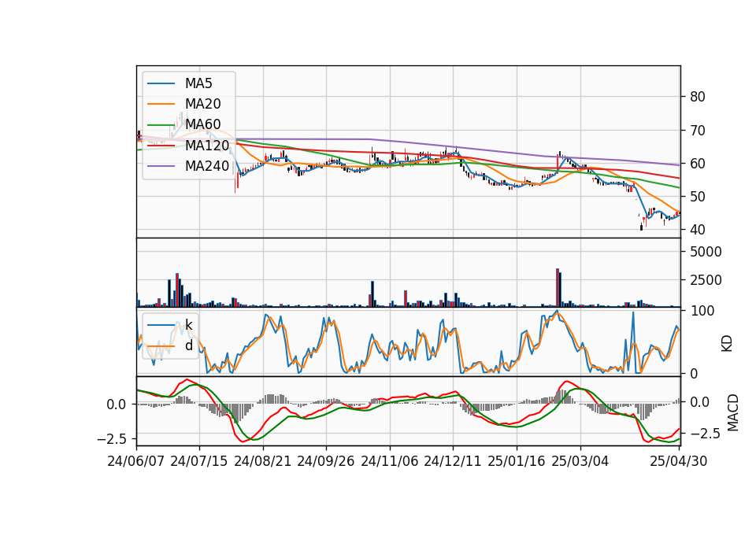
Task: Click the left MACD axis value 0.0
Action: [117, 404]
